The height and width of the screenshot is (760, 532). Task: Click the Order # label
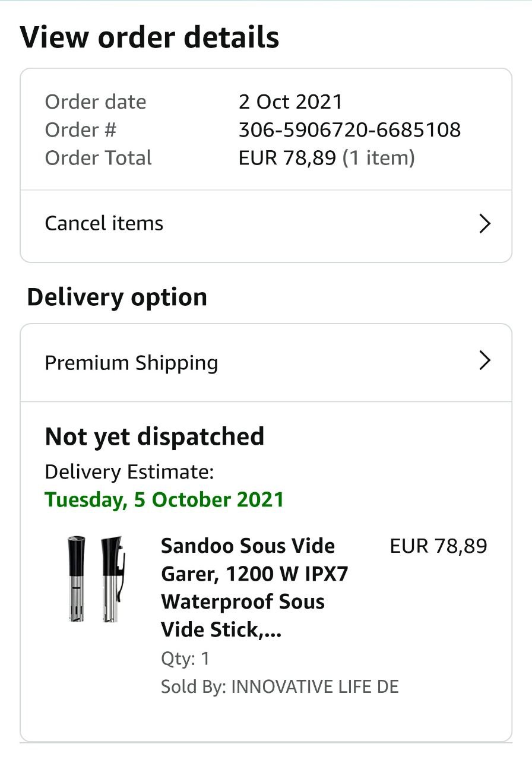80,130
